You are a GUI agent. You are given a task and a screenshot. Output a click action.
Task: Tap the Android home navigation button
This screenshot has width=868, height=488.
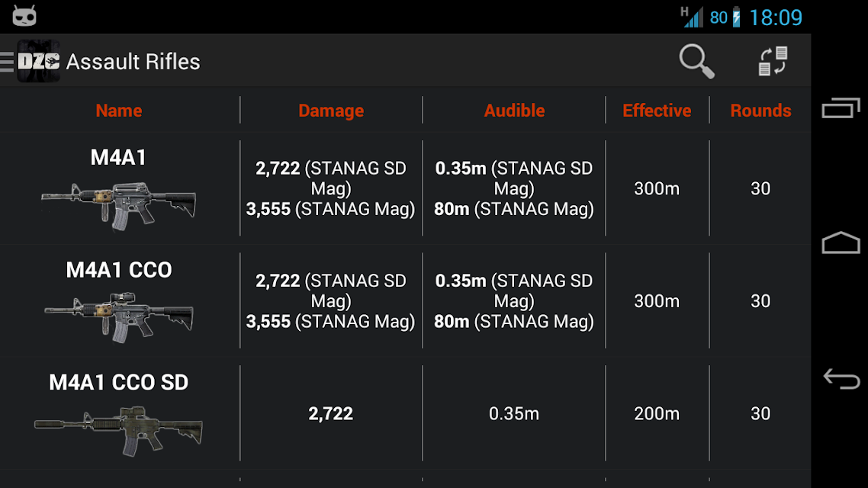841,242
